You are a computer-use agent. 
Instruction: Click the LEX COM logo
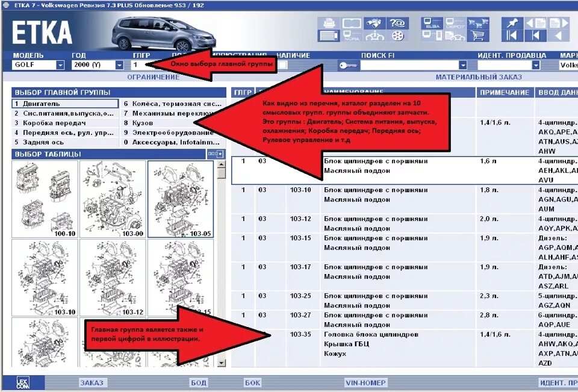click(23, 382)
